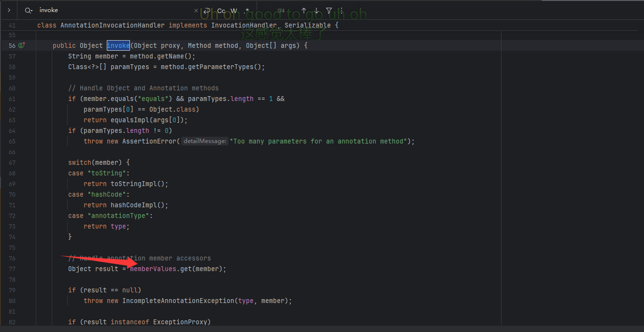The image size is (644, 332).
Task: Go to next occurrence arrow
Action: [316, 11]
